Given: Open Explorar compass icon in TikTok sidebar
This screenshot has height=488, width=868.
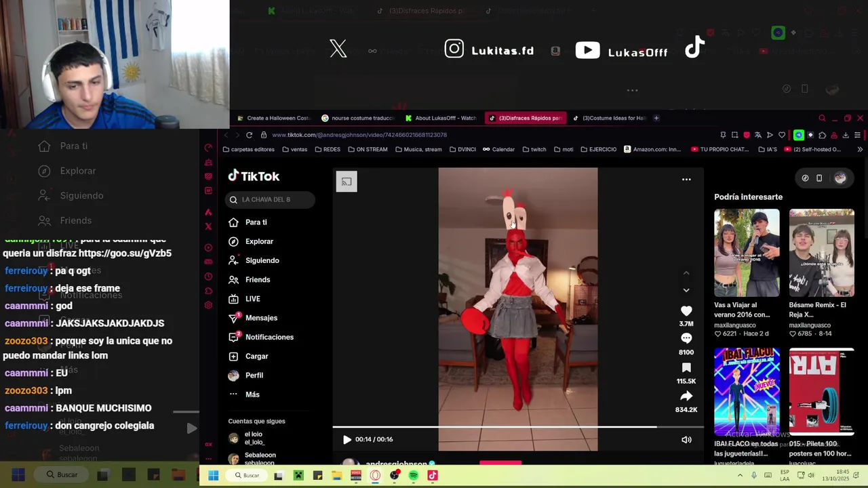Looking at the screenshot, I should pyautogui.click(x=233, y=241).
